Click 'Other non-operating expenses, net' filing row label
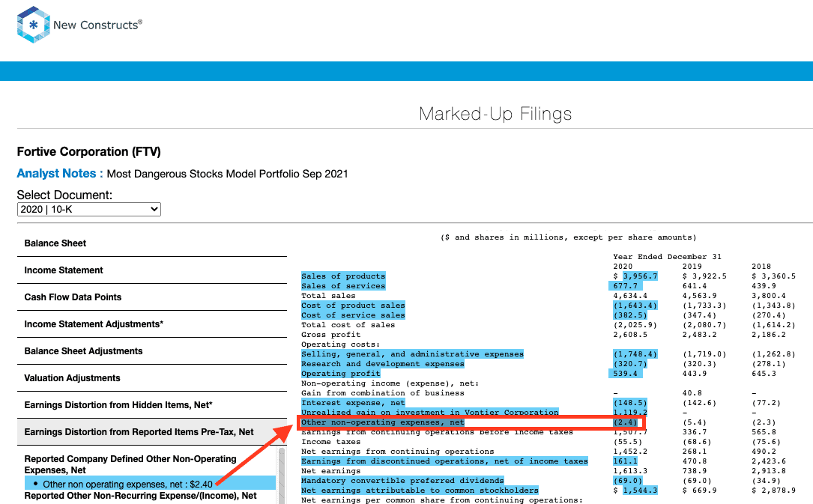The height and width of the screenshot is (504, 813). [383, 422]
